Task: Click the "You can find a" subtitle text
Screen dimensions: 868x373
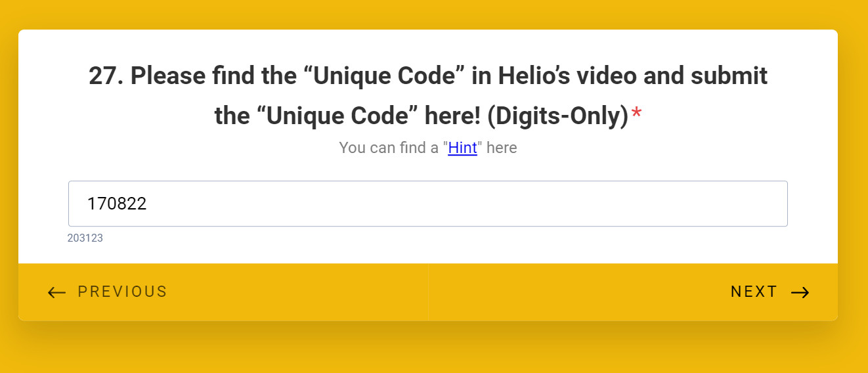Action: (388, 148)
